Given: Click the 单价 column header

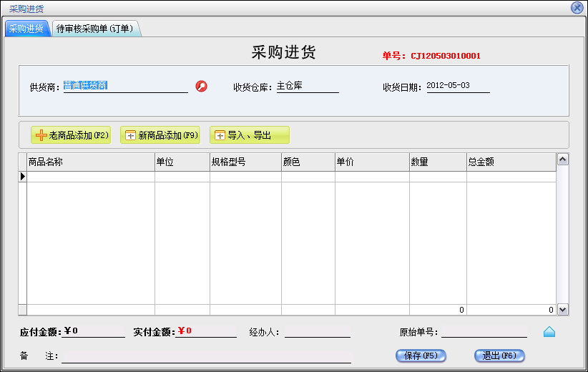Looking at the screenshot, I should click(371, 162).
